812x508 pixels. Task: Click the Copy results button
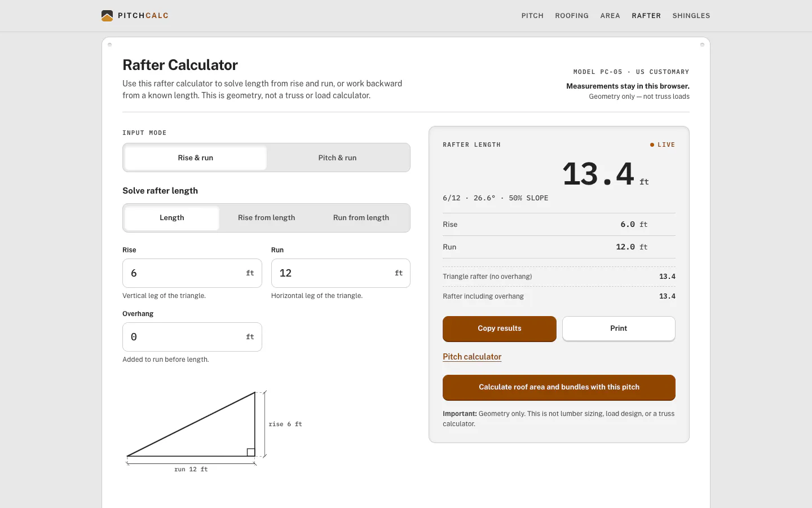(500, 329)
